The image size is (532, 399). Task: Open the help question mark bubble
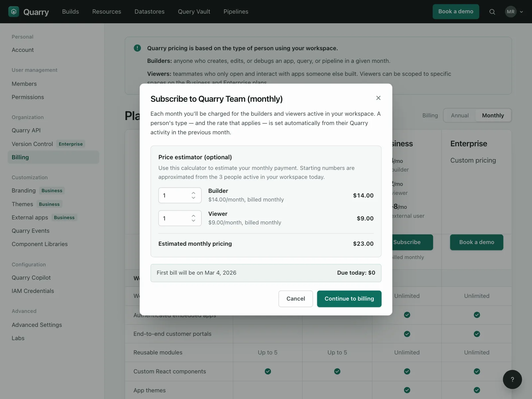[x=512, y=379]
